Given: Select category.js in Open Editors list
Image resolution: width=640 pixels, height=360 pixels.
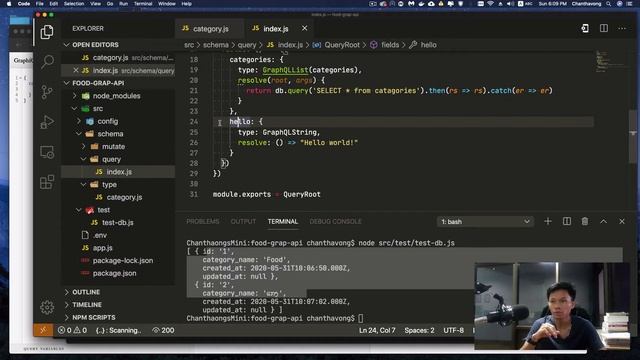Looking at the screenshot, I should coord(118,58).
